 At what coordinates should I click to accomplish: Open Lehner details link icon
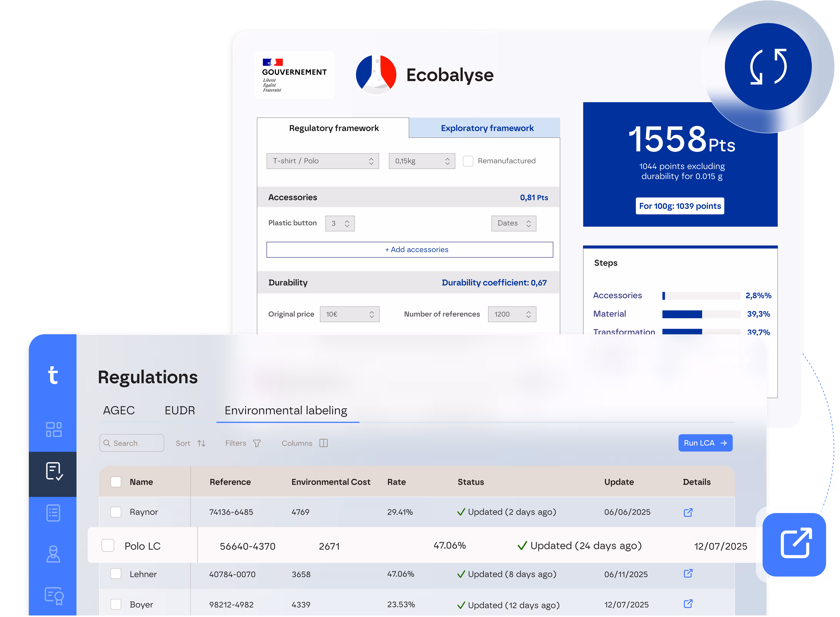pos(688,573)
